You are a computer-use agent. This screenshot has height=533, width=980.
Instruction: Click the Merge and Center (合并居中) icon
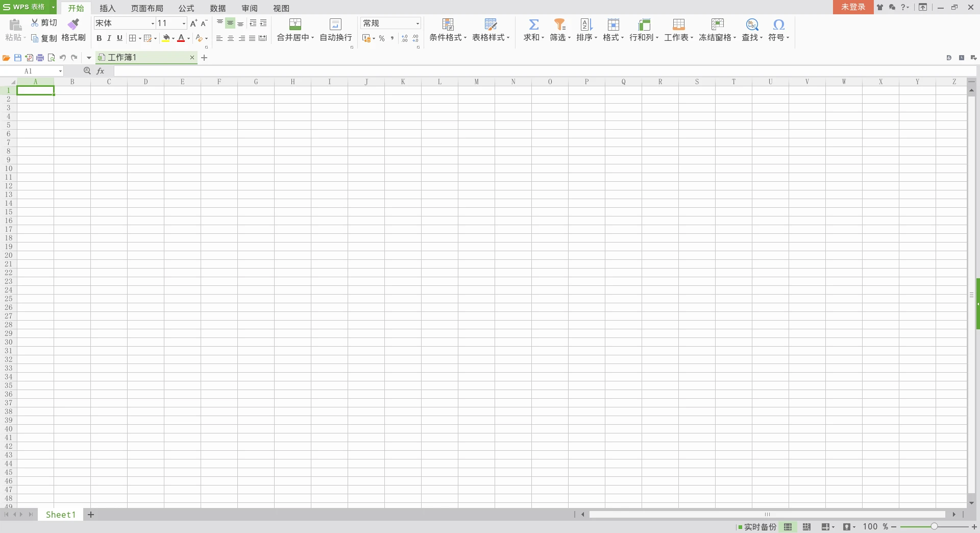click(295, 25)
